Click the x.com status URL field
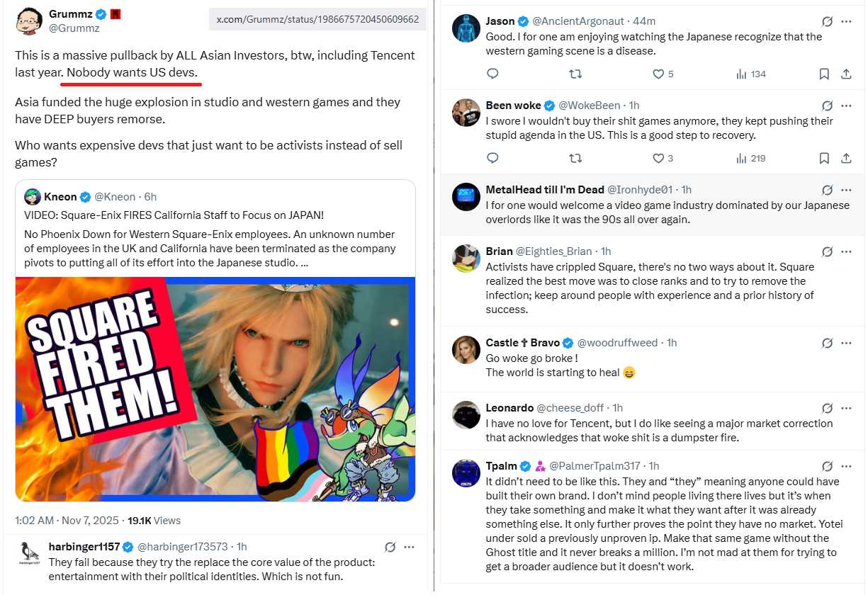868x595 pixels. [317, 19]
